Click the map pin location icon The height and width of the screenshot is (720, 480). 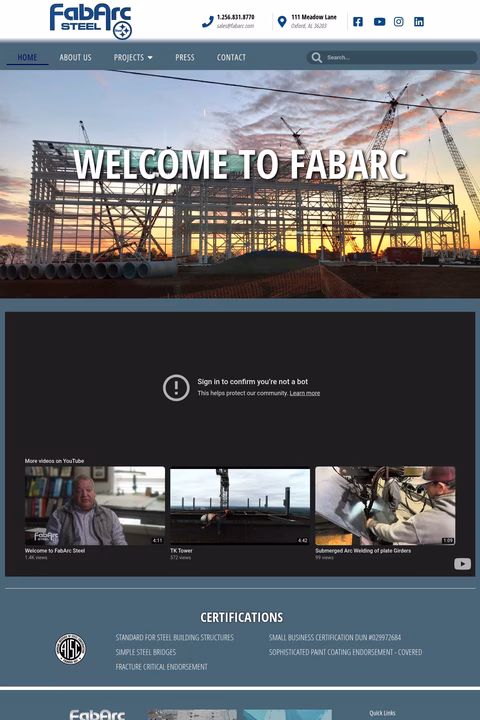[x=282, y=22]
